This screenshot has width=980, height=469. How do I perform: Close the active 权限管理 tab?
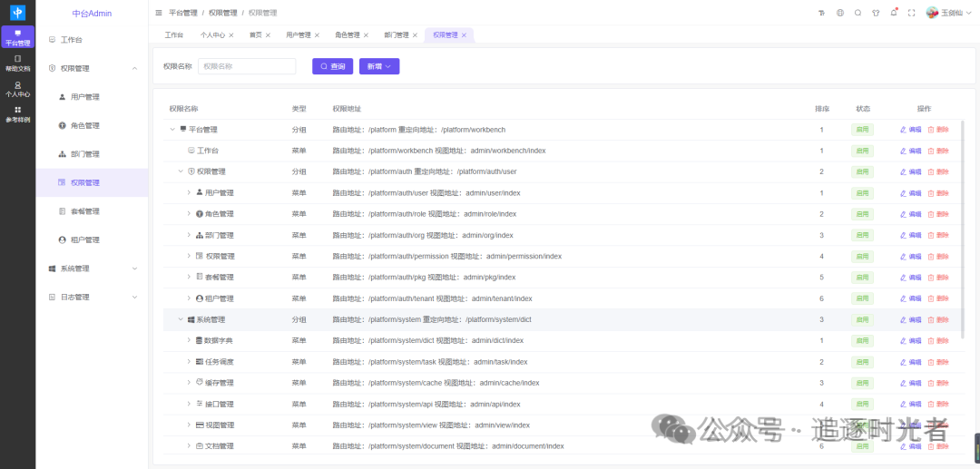point(464,35)
